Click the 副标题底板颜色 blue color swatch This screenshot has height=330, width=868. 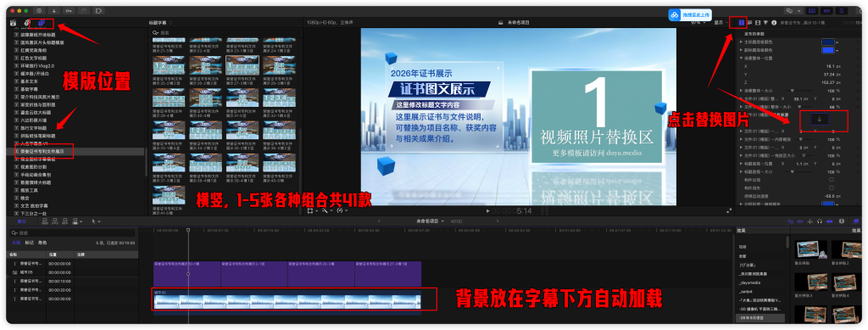(827, 50)
